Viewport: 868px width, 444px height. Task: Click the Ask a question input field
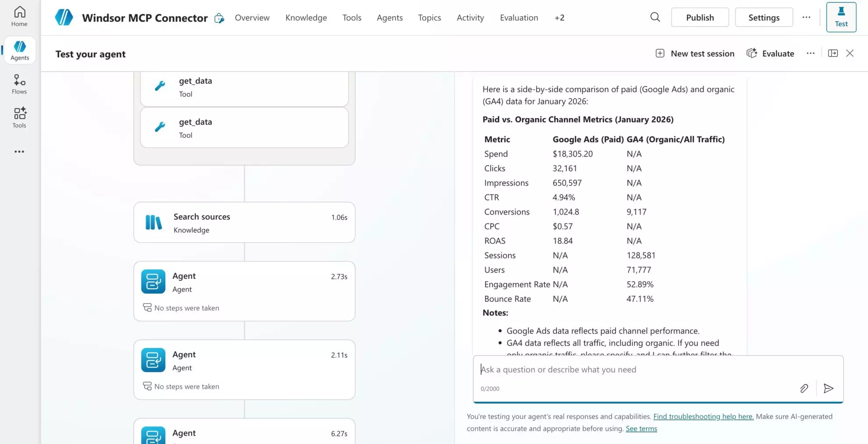tap(636, 369)
